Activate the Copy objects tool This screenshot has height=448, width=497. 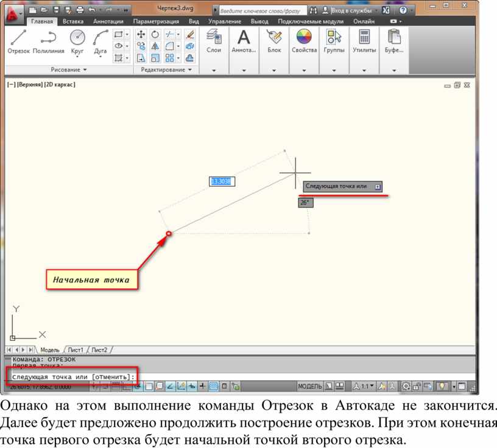coord(141,46)
